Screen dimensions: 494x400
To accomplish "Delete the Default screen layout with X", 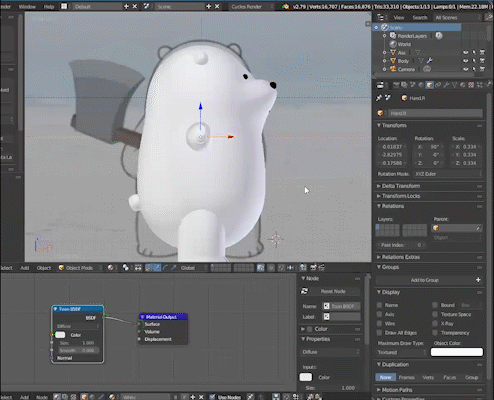I will point(135,6).
